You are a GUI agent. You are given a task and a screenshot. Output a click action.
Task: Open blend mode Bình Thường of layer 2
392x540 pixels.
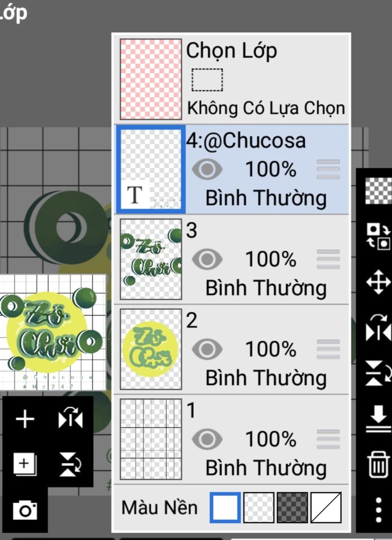coord(266,378)
